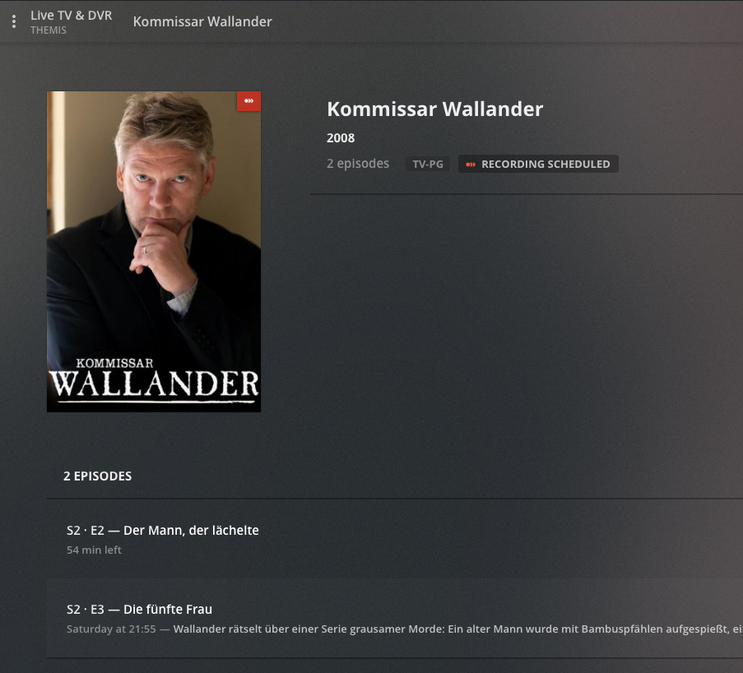Image resolution: width=743 pixels, height=673 pixels.
Task: Open the Recording Scheduled button
Action: 538,164
